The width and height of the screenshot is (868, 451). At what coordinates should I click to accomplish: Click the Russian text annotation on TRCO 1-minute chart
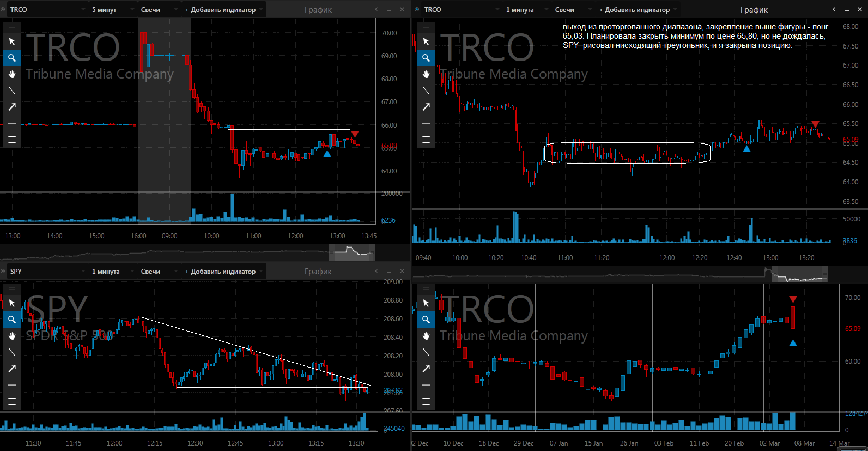click(695, 36)
